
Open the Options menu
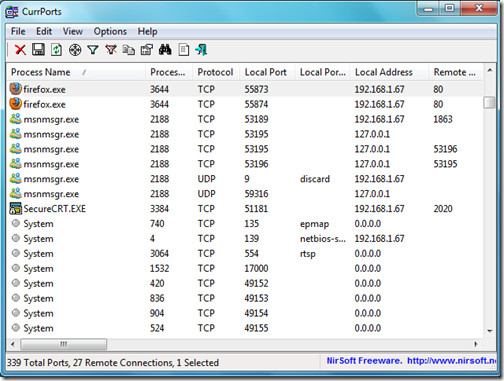coord(110,31)
